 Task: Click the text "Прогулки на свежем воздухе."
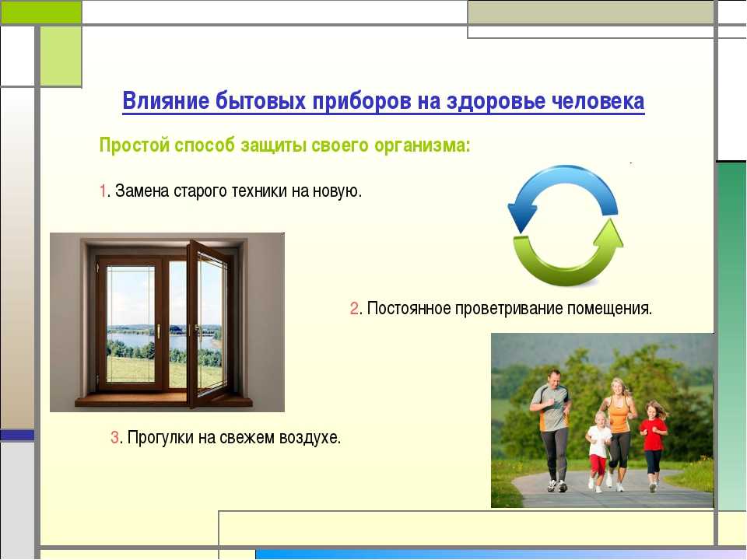pos(234,437)
